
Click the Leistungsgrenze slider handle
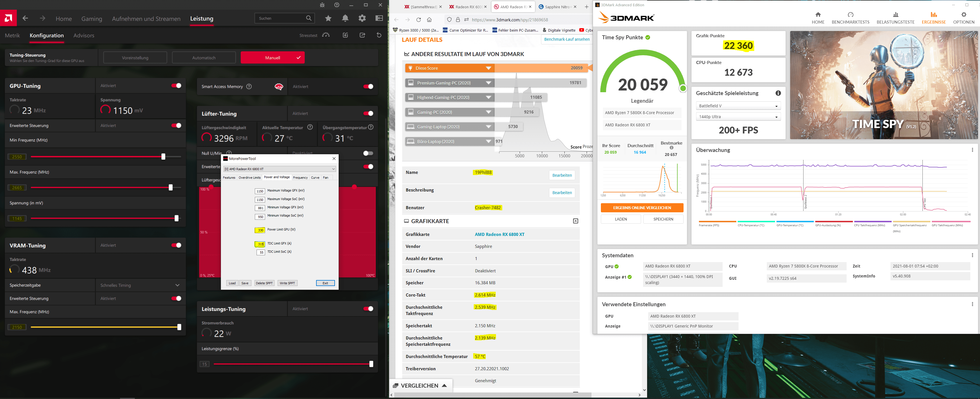click(x=371, y=364)
